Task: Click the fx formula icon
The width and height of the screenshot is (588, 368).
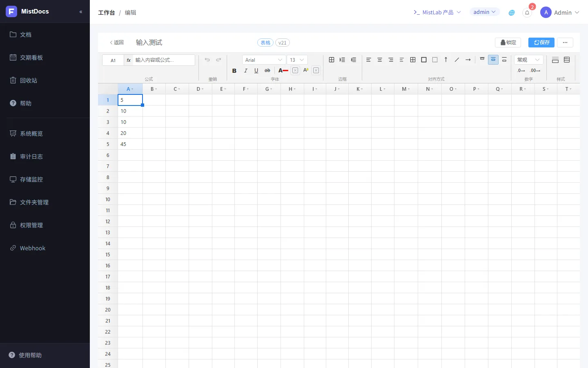Action: (x=129, y=60)
